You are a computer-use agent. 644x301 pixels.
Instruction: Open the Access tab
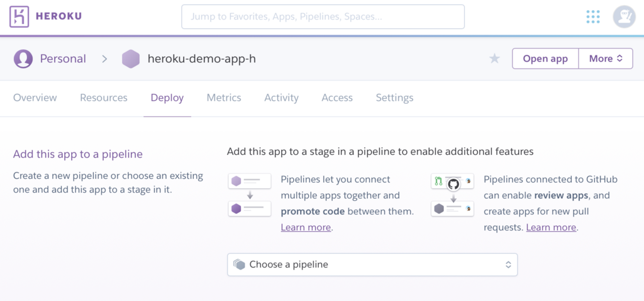337,98
